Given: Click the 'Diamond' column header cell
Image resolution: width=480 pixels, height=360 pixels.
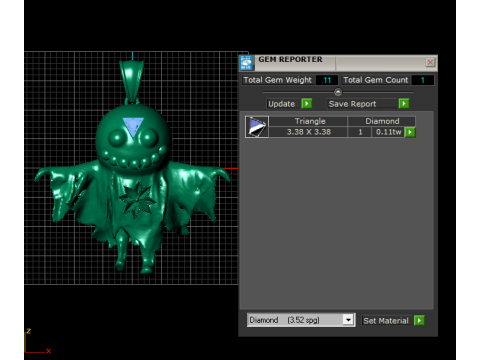Looking at the screenshot, I should pos(382,121).
